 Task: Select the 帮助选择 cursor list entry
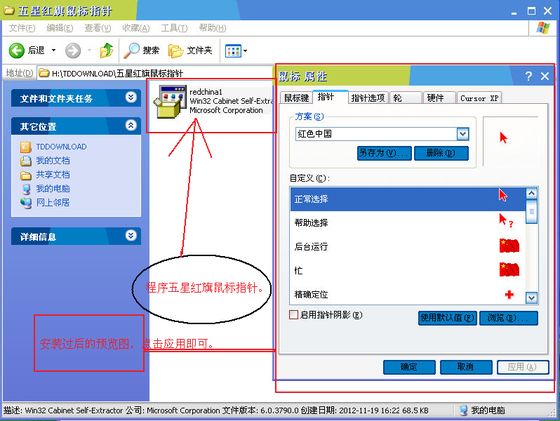[408, 223]
